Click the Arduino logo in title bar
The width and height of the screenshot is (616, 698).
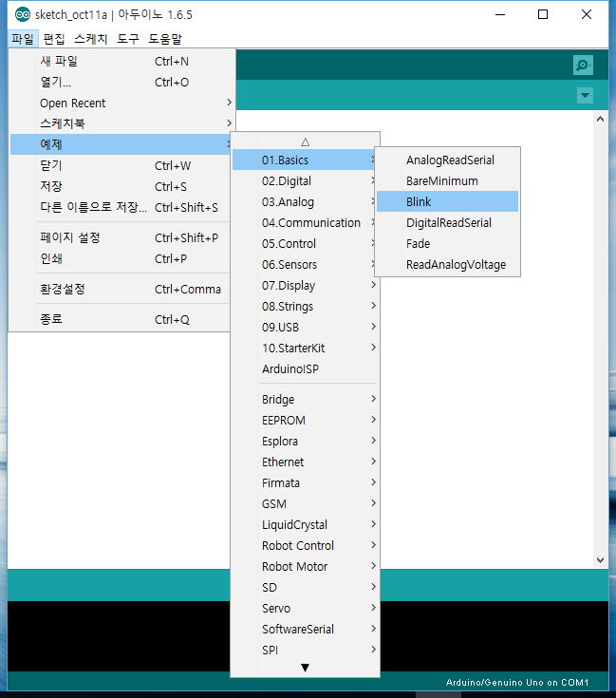pos(22,14)
